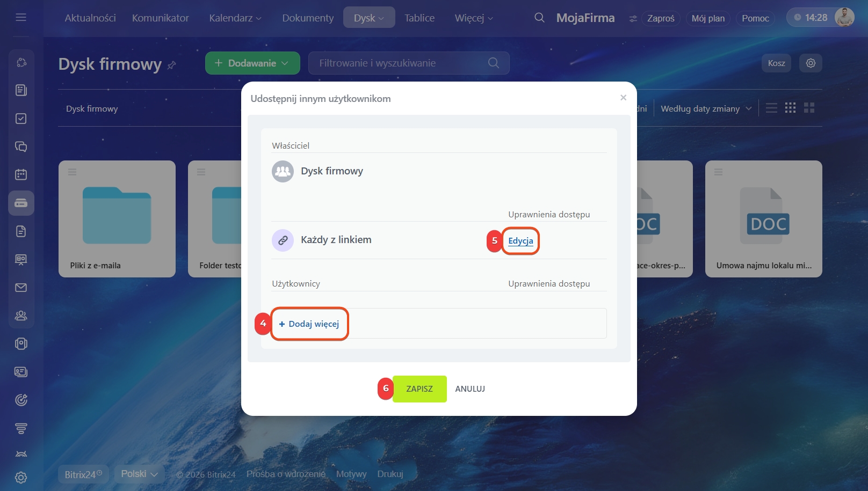Switch to list view layout icon

pyautogui.click(x=771, y=108)
